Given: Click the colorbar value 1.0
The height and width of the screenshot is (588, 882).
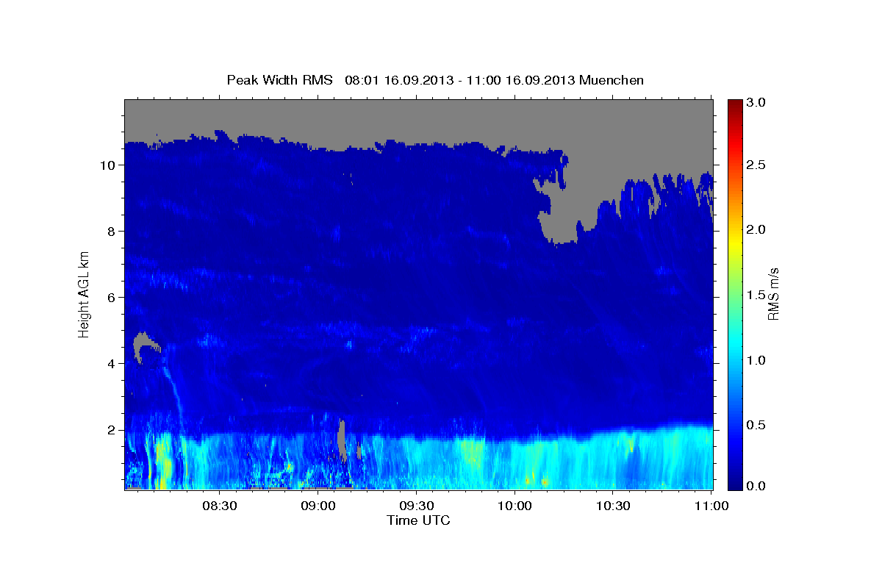Looking at the screenshot, I should coord(758,360).
